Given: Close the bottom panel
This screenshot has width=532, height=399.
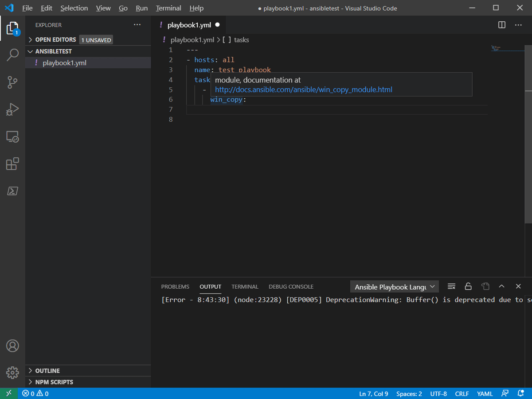Looking at the screenshot, I should pos(518,287).
